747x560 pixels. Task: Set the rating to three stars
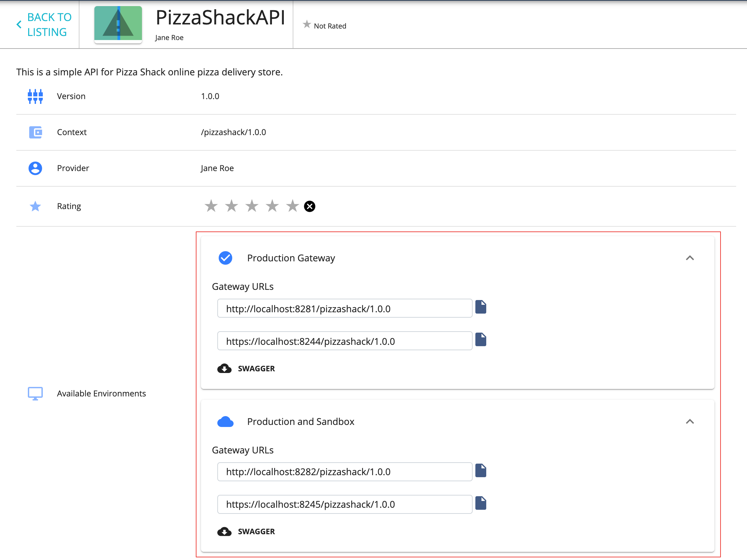251,206
